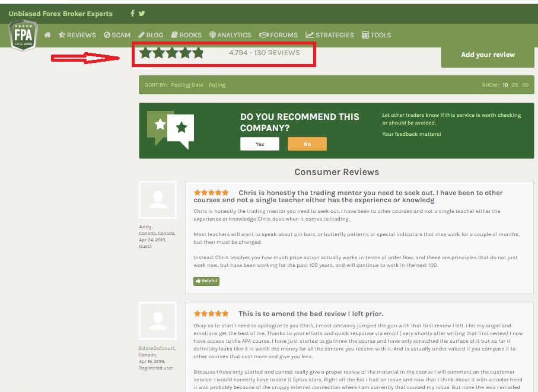
Task: Show 10 reviews per page
Action: click(x=505, y=85)
